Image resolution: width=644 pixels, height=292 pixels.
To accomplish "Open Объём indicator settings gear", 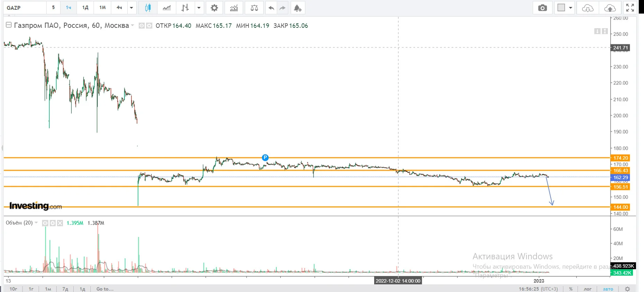I will (x=53, y=223).
